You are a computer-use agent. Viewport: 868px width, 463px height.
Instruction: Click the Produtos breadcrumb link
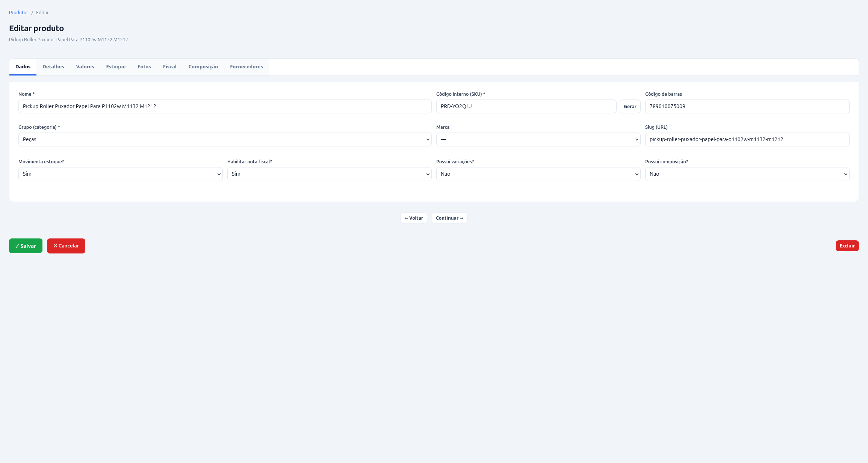pos(19,13)
